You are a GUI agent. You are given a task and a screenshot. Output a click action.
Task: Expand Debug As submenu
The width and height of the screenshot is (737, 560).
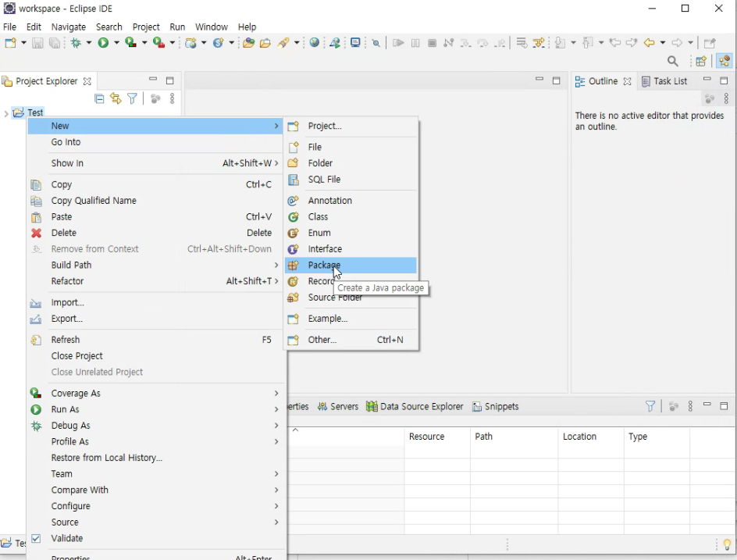pyautogui.click(x=156, y=426)
